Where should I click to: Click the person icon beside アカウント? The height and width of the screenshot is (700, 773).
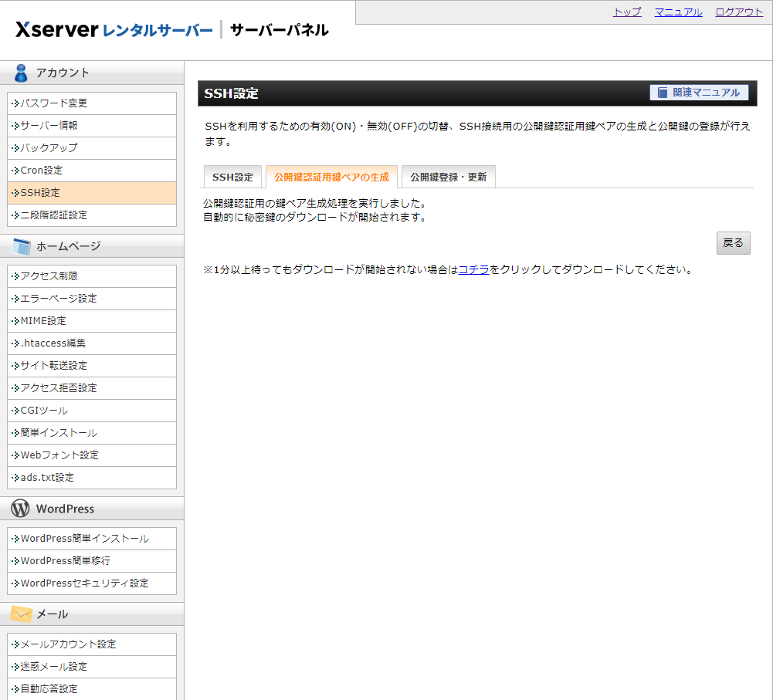coord(19,72)
